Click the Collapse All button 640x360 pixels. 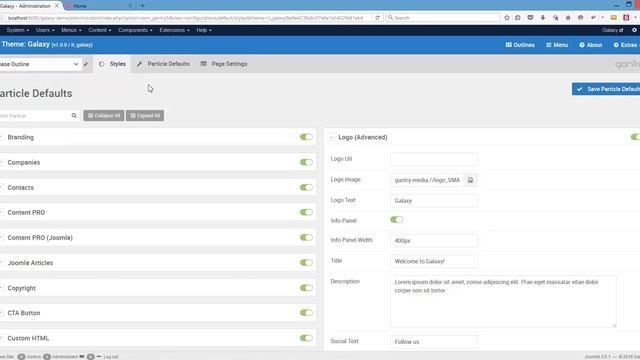click(x=104, y=116)
